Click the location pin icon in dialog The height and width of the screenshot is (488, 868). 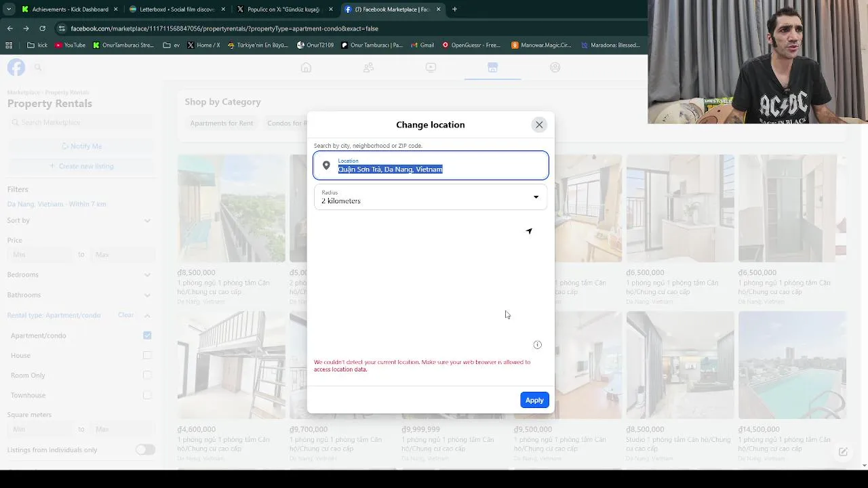[326, 165]
